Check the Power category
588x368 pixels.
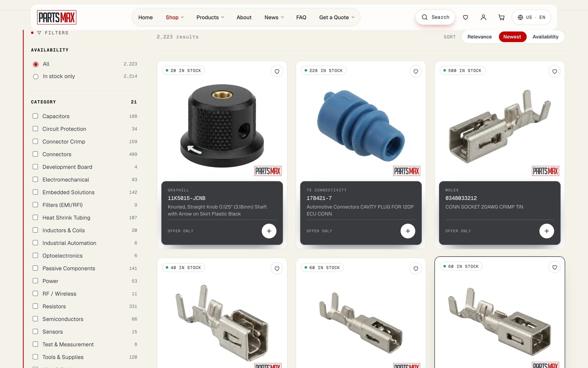(x=36, y=281)
